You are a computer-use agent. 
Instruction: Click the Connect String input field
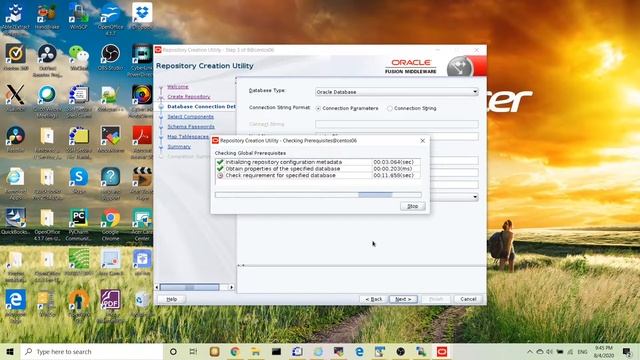396,124
